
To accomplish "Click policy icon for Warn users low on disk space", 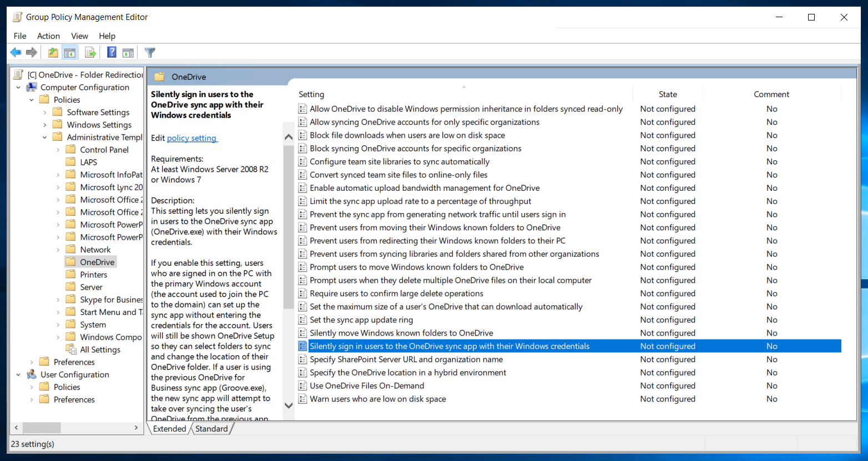I will click(302, 399).
